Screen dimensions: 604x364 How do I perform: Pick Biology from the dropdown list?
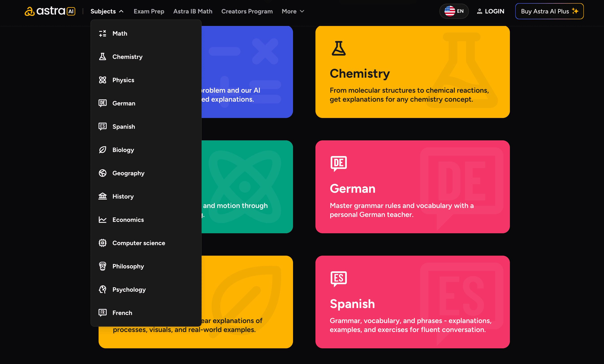pos(146,150)
